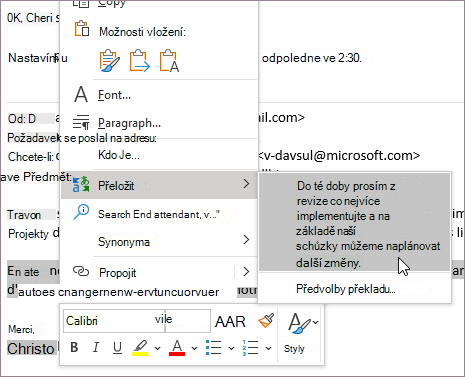Click the Calibri font name box
The width and height of the screenshot is (465, 377).
tap(114, 321)
